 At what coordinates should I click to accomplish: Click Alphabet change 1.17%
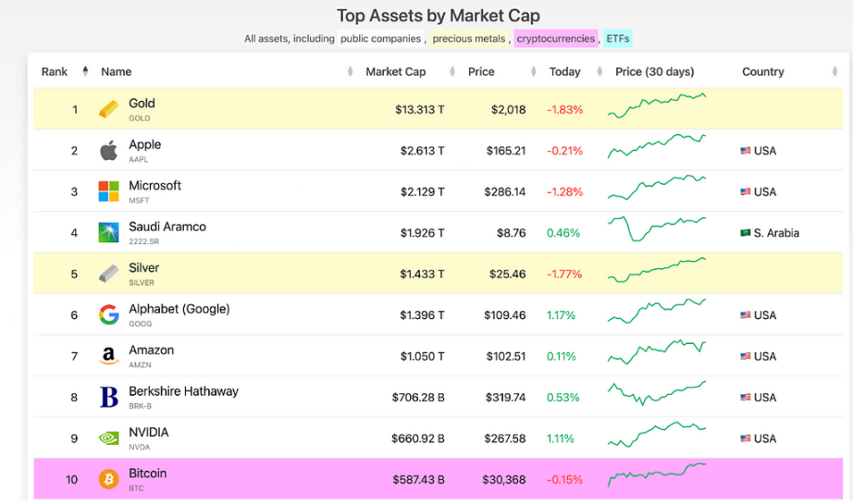(561, 315)
